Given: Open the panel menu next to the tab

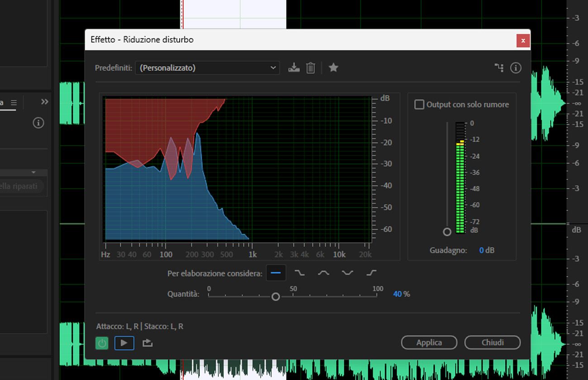Looking at the screenshot, I should tap(14, 102).
